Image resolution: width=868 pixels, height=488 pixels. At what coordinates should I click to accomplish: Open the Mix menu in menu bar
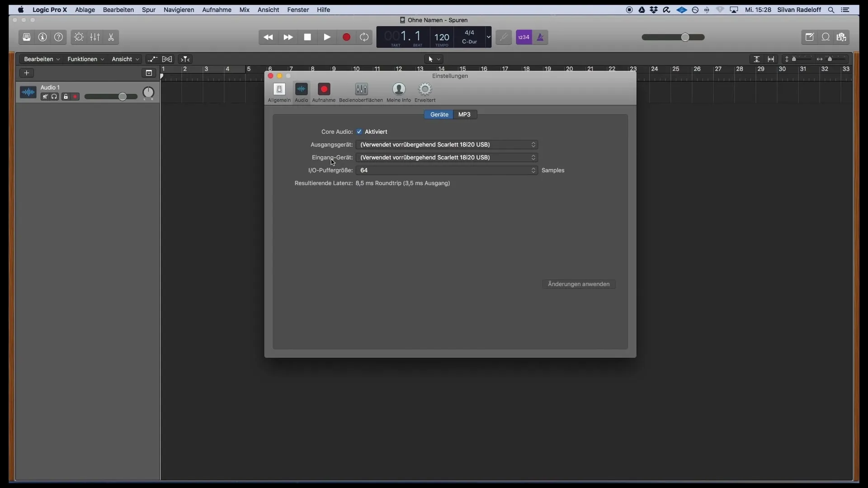coord(245,9)
